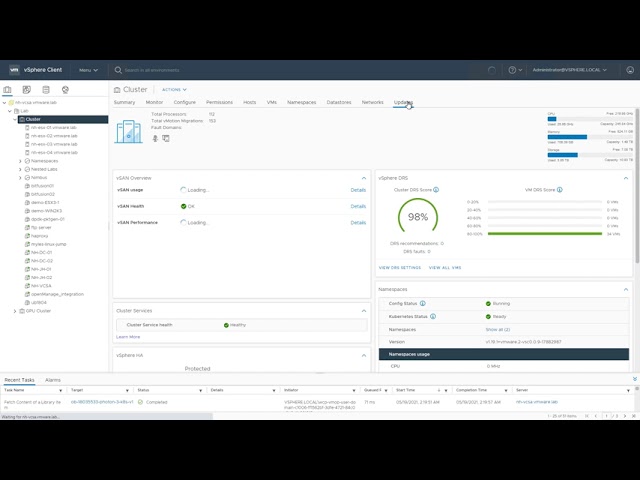Open the Hosts and Clusters inventory view
640x480 pixels.
pos(8,90)
